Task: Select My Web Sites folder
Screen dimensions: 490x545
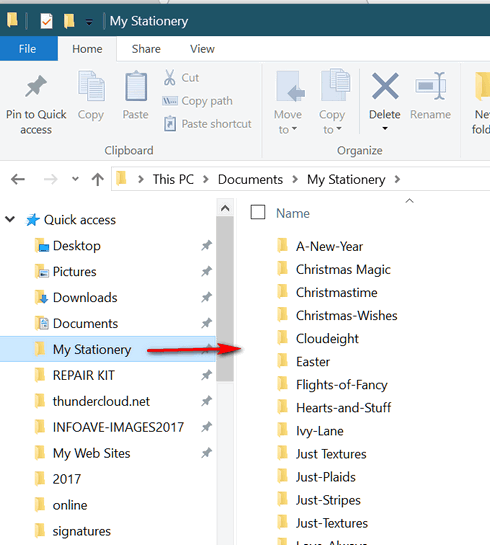Action: click(x=91, y=453)
